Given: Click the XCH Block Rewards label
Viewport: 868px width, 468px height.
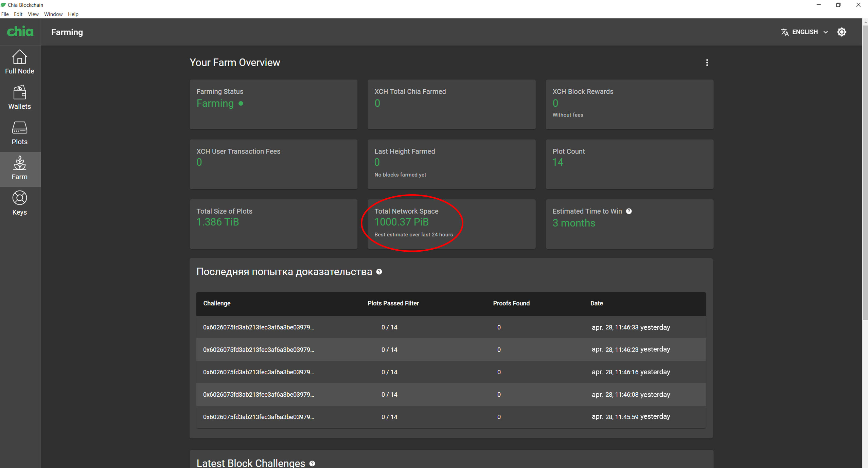Looking at the screenshot, I should [583, 92].
